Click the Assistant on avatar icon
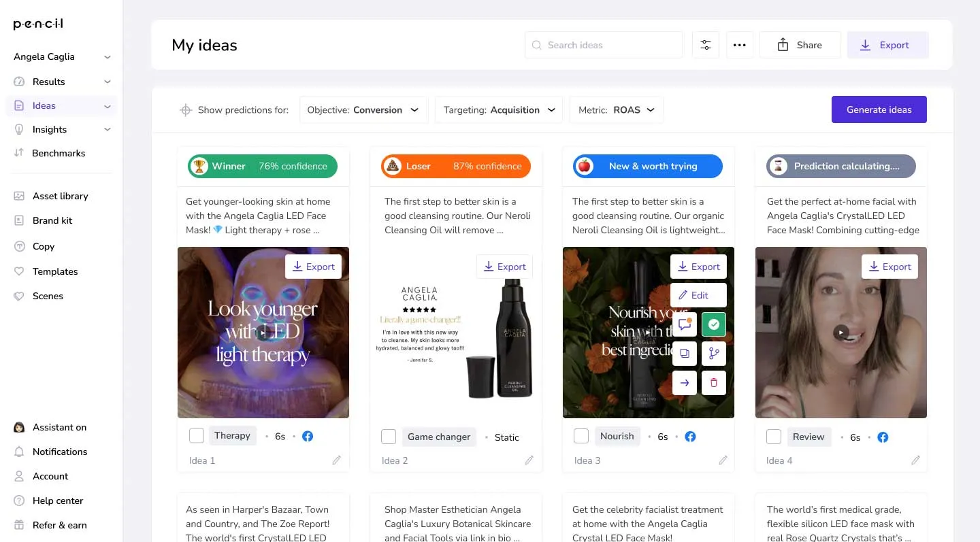 [19, 427]
